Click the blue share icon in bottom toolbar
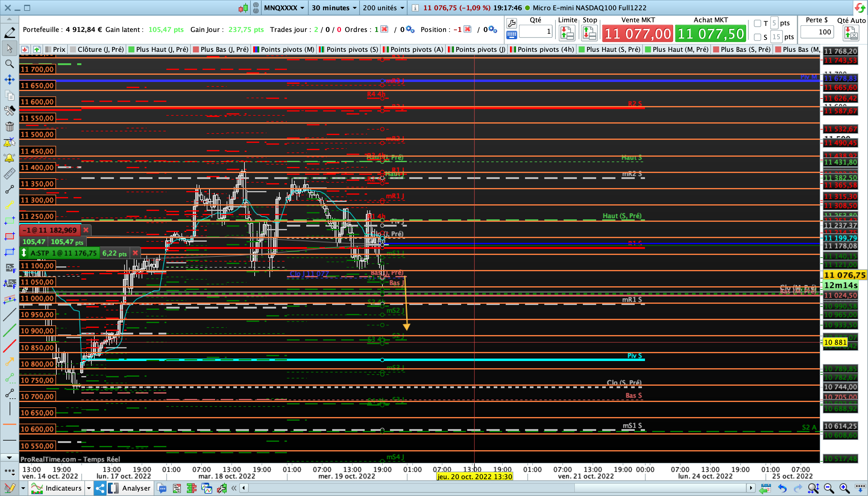 (100, 488)
